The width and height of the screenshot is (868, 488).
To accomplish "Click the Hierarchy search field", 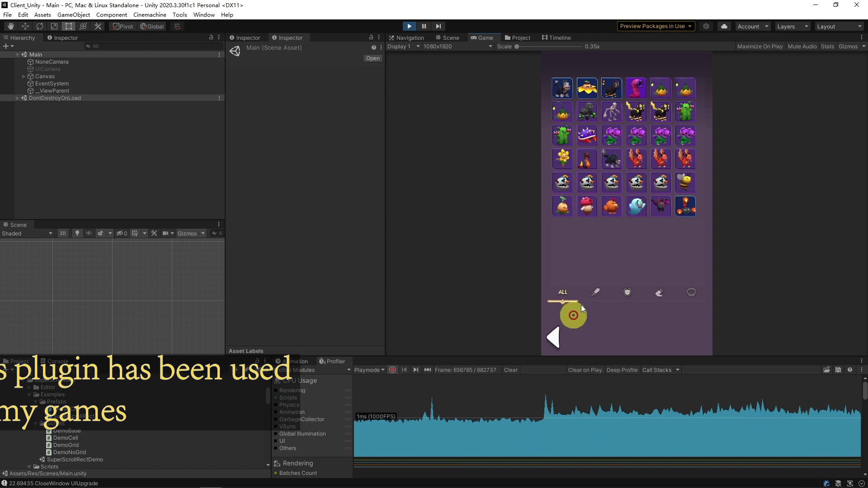I will [x=154, y=46].
